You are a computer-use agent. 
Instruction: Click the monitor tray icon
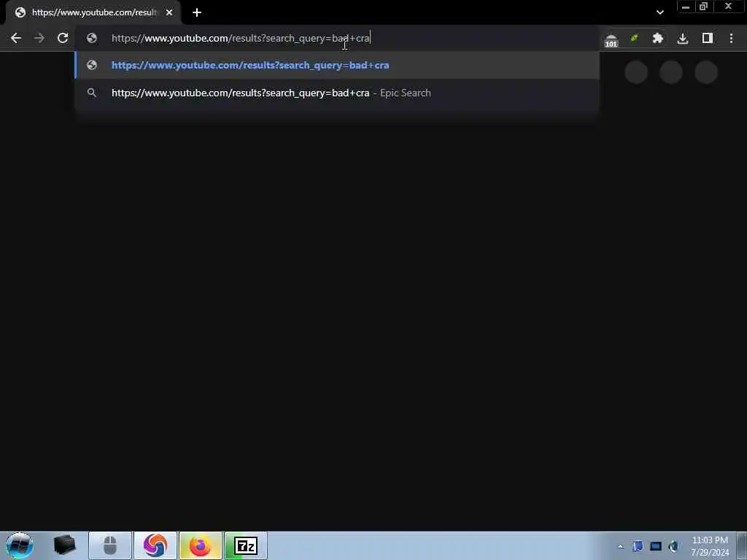(x=656, y=546)
